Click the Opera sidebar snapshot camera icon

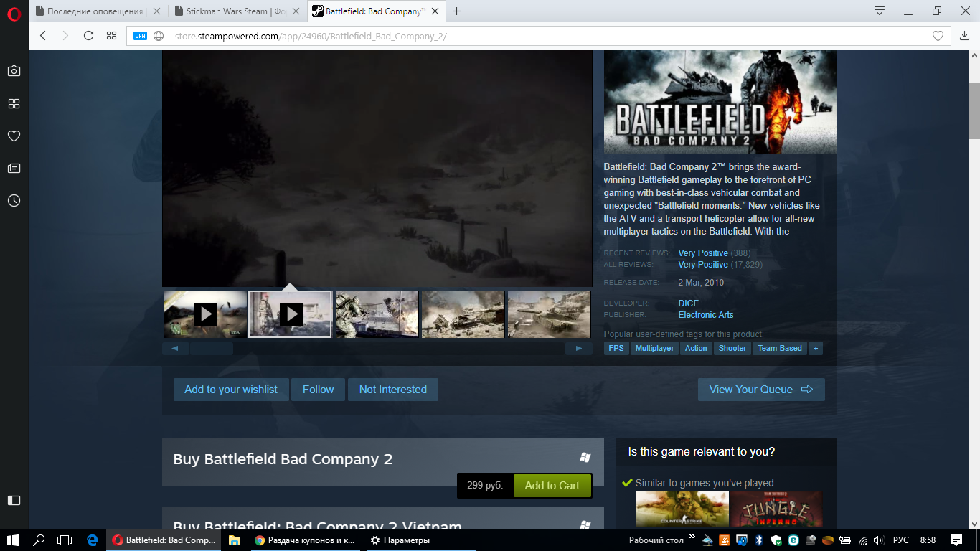(x=14, y=71)
